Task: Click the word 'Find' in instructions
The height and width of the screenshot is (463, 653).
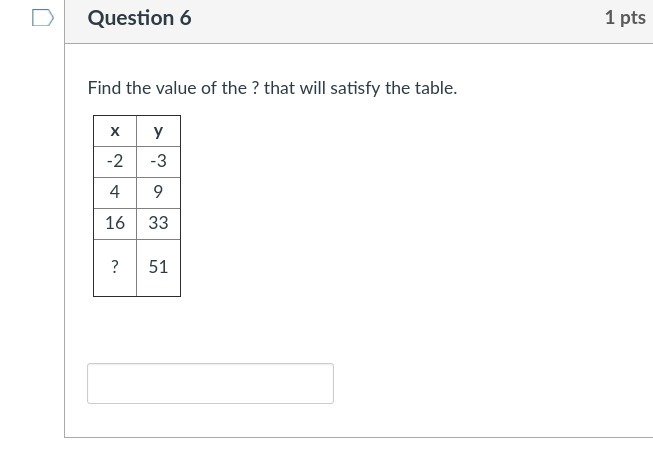Action: coord(104,88)
